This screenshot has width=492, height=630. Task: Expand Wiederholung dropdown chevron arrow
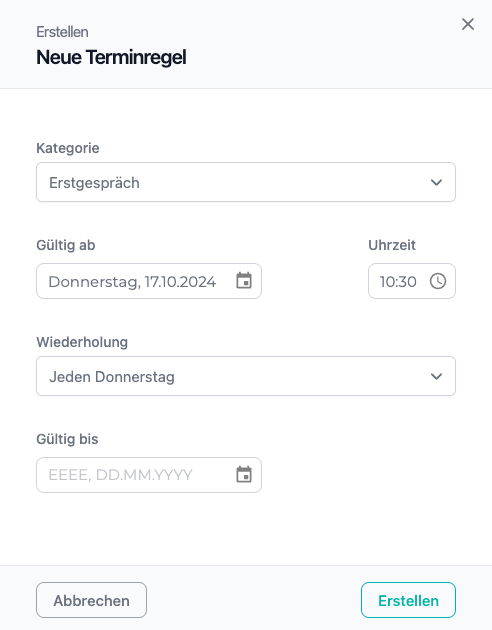point(436,376)
